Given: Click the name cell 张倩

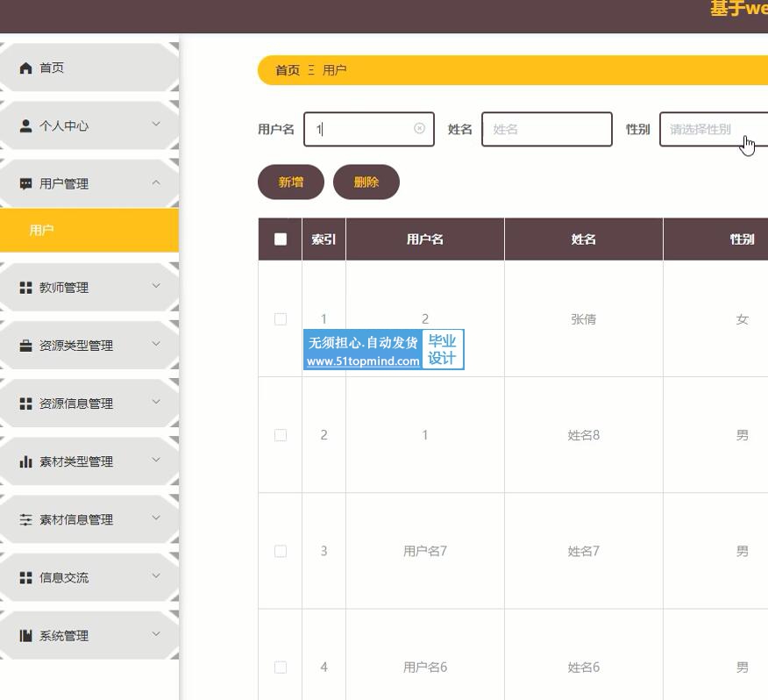Looking at the screenshot, I should coord(583,319).
